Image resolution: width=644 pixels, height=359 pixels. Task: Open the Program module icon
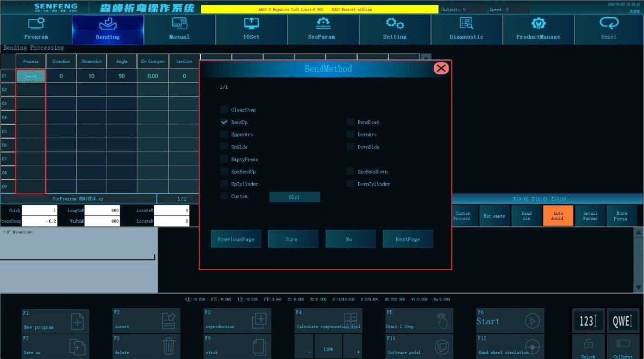(x=36, y=24)
